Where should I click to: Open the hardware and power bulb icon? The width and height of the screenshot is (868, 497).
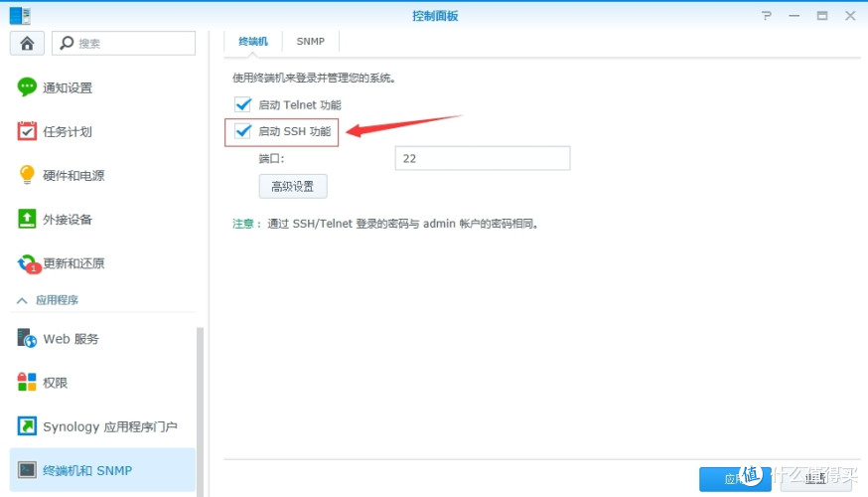[27, 175]
